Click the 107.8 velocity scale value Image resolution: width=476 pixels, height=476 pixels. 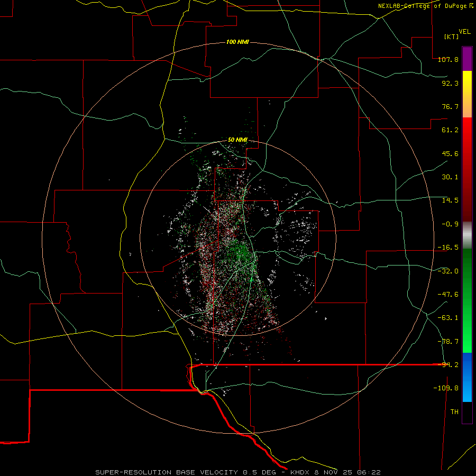(x=448, y=59)
